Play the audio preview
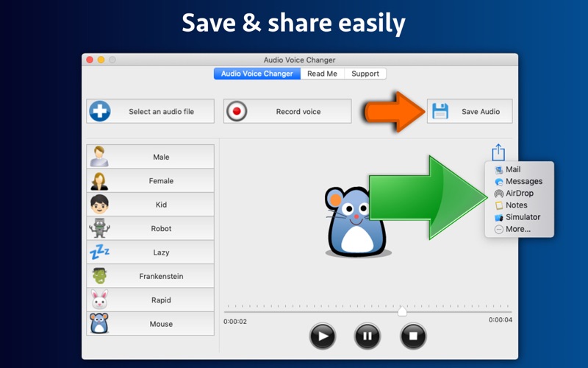 (x=323, y=336)
